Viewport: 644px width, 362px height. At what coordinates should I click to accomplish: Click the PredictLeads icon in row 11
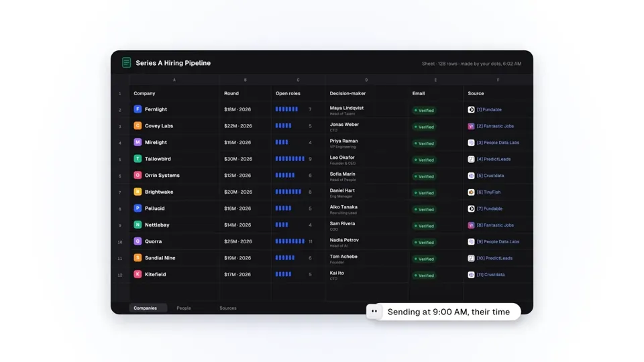click(471, 258)
